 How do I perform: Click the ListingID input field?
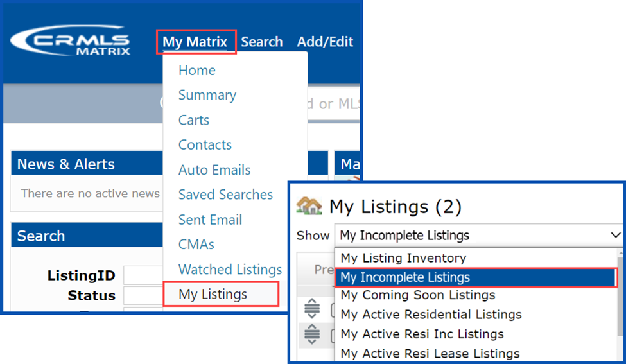pyautogui.click(x=143, y=276)
